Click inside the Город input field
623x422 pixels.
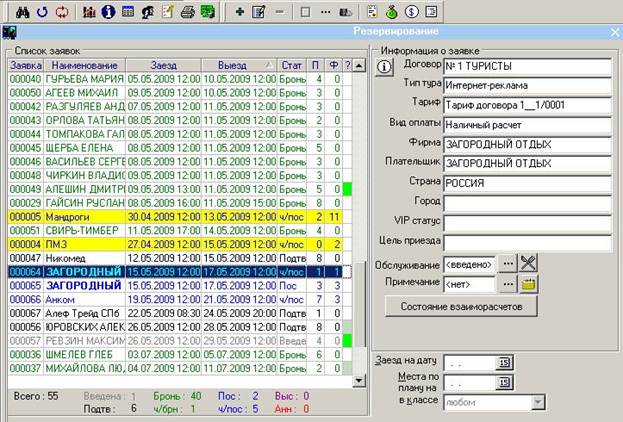[526, 202]
